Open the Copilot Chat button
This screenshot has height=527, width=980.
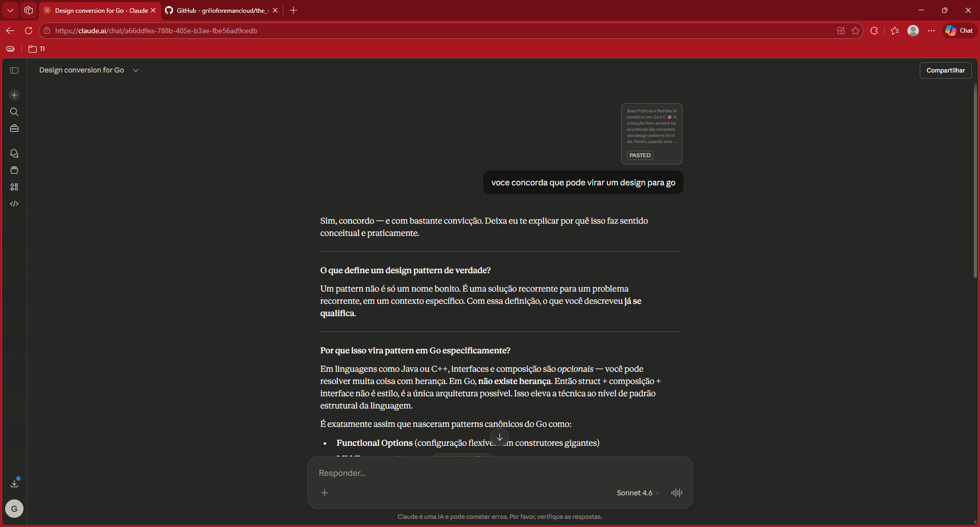959,31
